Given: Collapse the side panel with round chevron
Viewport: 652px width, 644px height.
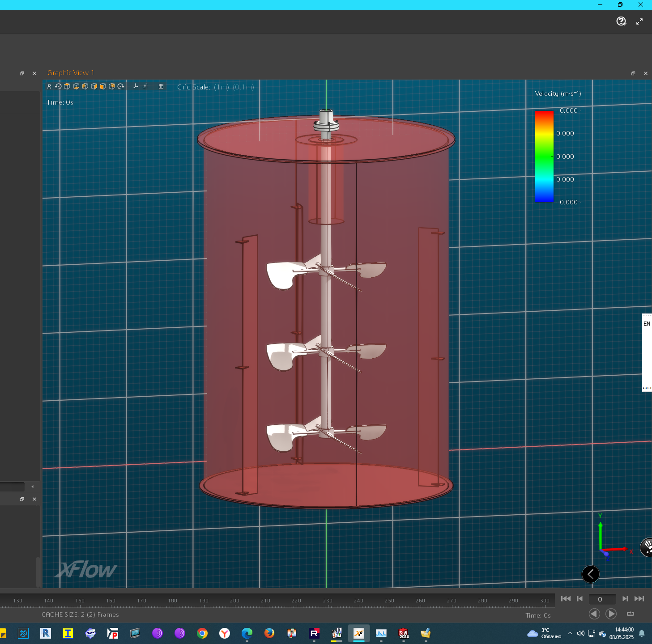Looking at the screenshot, I should coord(591,574).
